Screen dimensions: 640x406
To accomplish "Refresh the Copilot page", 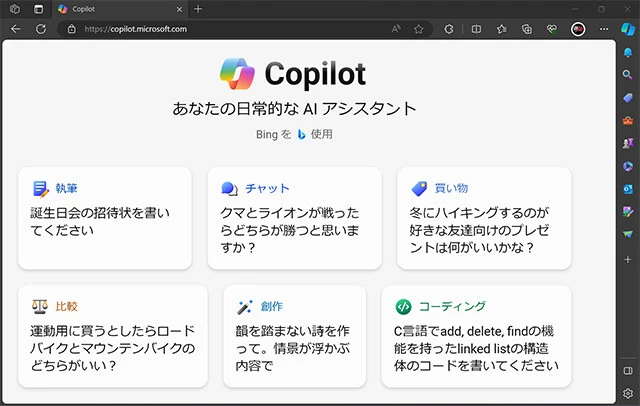I will (x=41, y=29).
